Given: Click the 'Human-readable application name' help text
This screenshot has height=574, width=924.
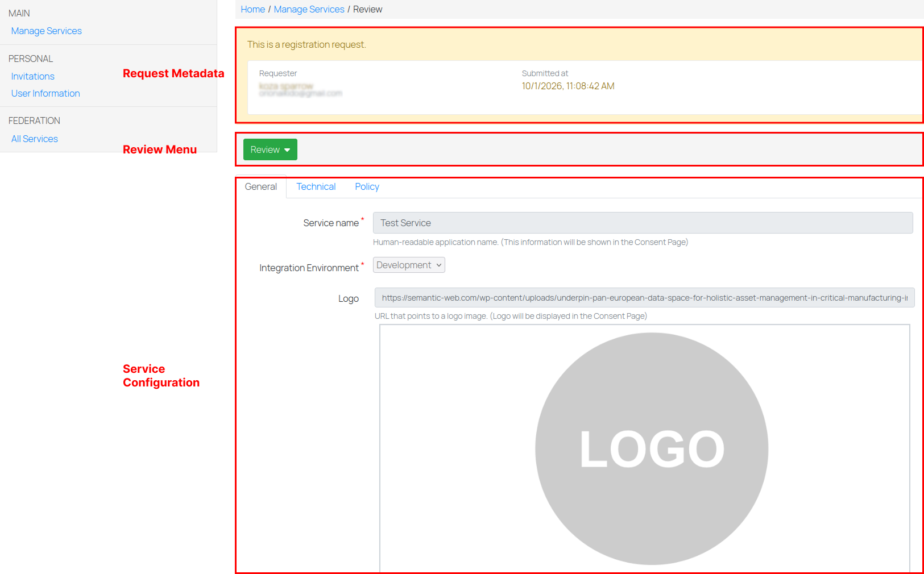Looking at the screenshot, I should (531, 242).
